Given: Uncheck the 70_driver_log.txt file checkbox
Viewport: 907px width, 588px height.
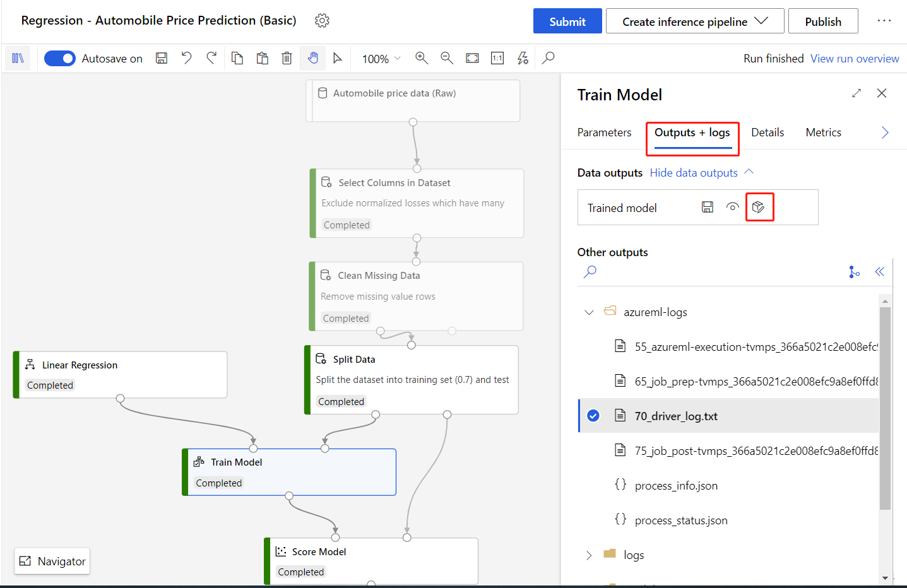Looking at the screenshot, I should (x=593, y=416).
